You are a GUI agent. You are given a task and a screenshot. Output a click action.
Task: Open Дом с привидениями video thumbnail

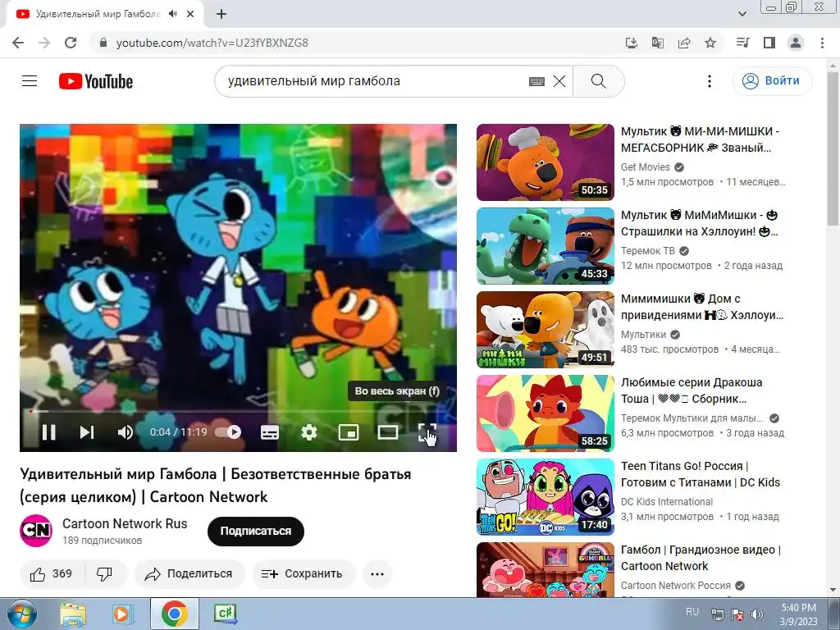(x=546, y=330)
